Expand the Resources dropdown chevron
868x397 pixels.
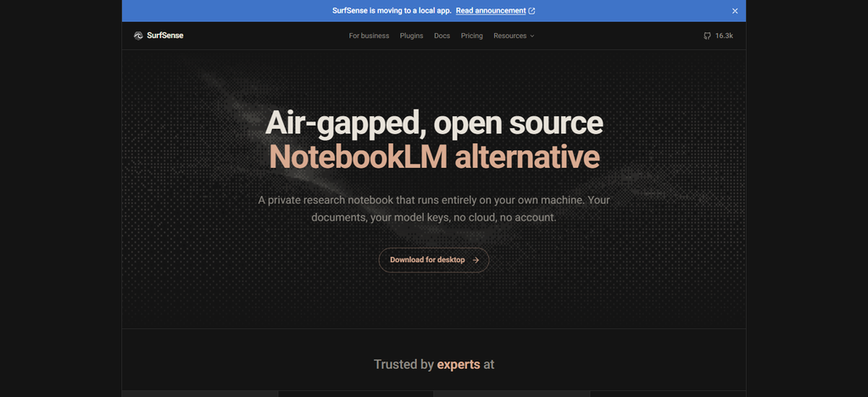[x=532, y=36]
